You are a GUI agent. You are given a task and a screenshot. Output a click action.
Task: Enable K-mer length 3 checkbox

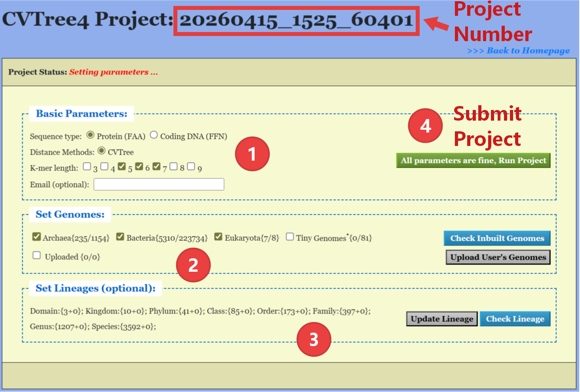pos(87,167)
